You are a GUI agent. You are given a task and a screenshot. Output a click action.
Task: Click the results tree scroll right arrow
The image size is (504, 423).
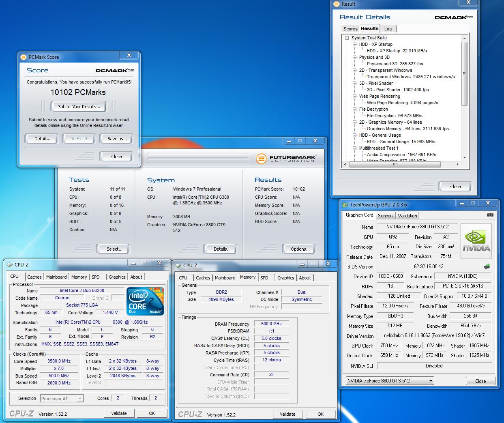point(458,165)
